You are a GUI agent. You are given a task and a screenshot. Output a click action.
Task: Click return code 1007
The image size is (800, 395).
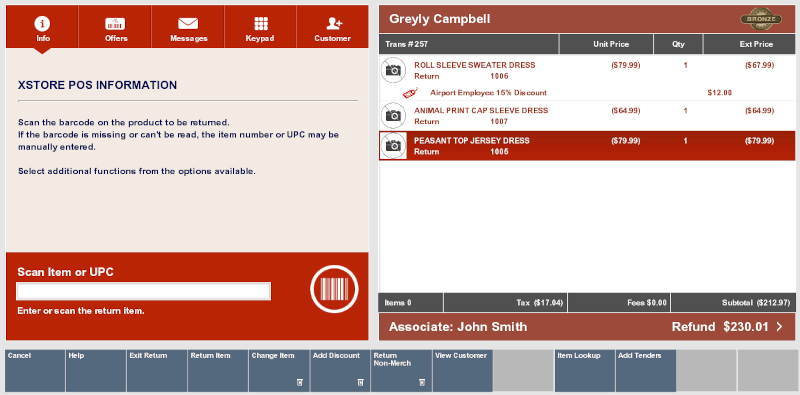click(x=499, y=122)
